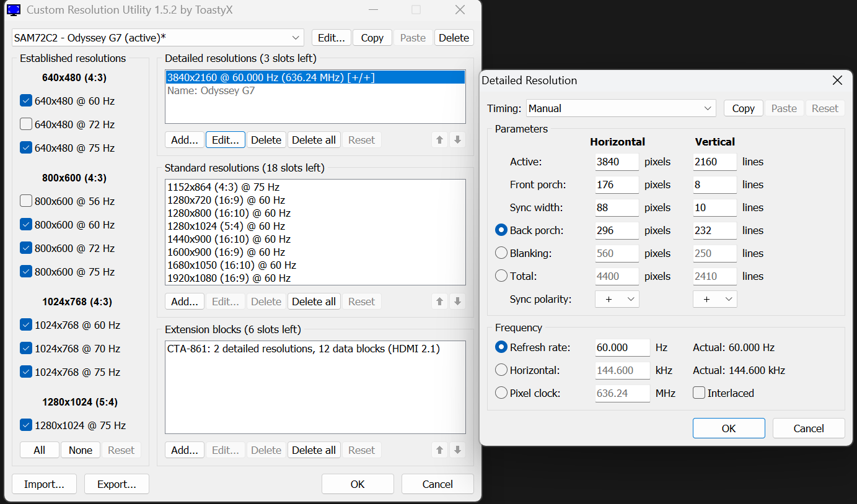Select the Pixel clock radio button
Screen dimensions: 857x504
click(501, 393)
